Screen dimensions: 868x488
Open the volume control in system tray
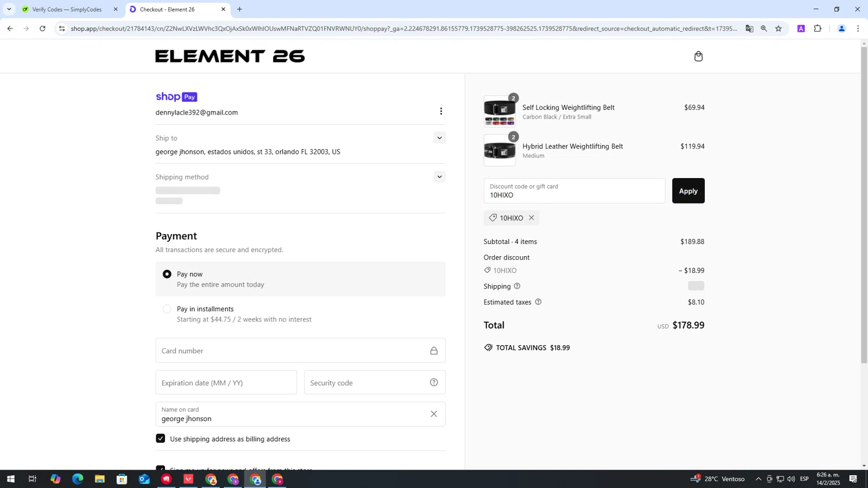pyautogui.click(x=791, y=479)
